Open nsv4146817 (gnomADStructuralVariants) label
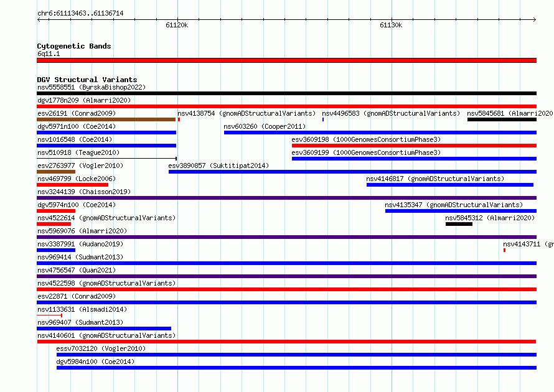 point(435,179)
